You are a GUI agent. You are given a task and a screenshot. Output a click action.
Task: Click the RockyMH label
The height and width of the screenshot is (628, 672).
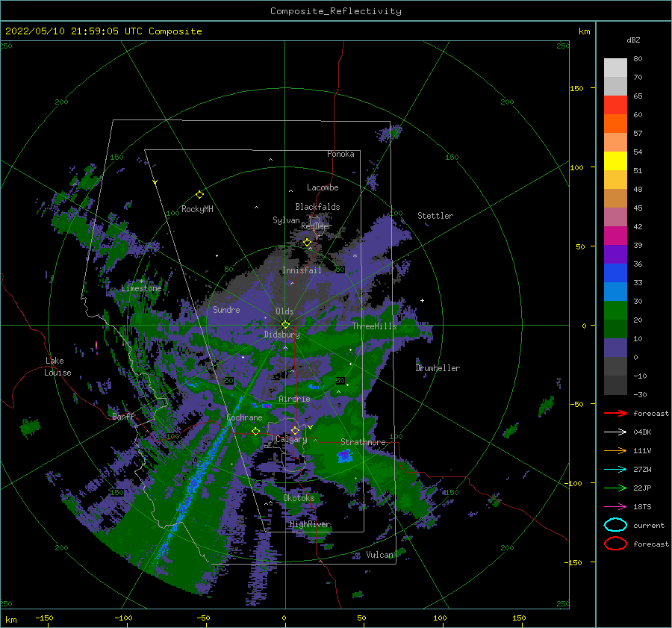197,209
